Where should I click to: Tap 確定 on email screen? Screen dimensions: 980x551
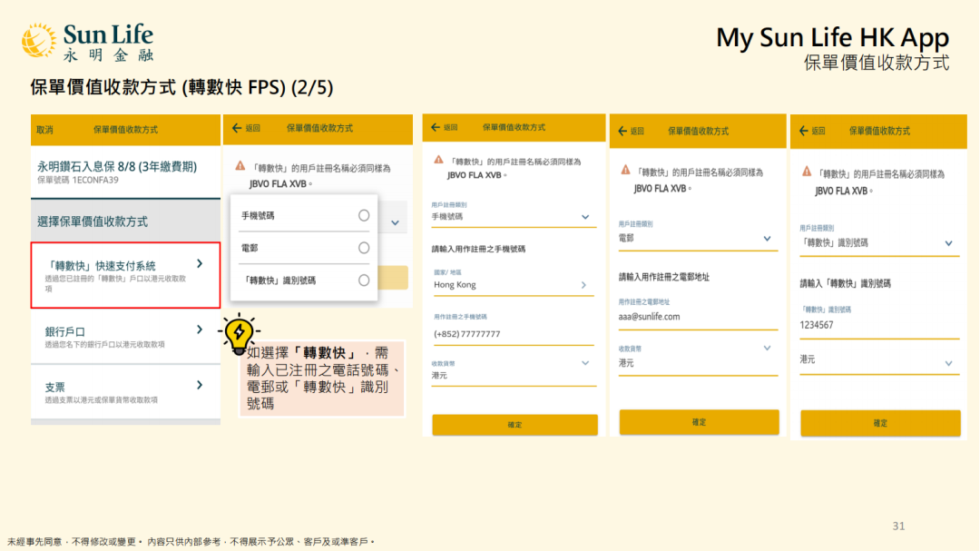pos(700,422)
